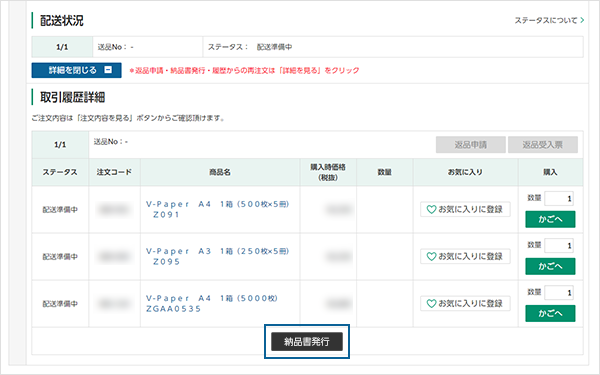600x375 pixels.
Task: Collapse details with 詳細を閉じる button
Action: pyautogui.click(x=77, y=70)
